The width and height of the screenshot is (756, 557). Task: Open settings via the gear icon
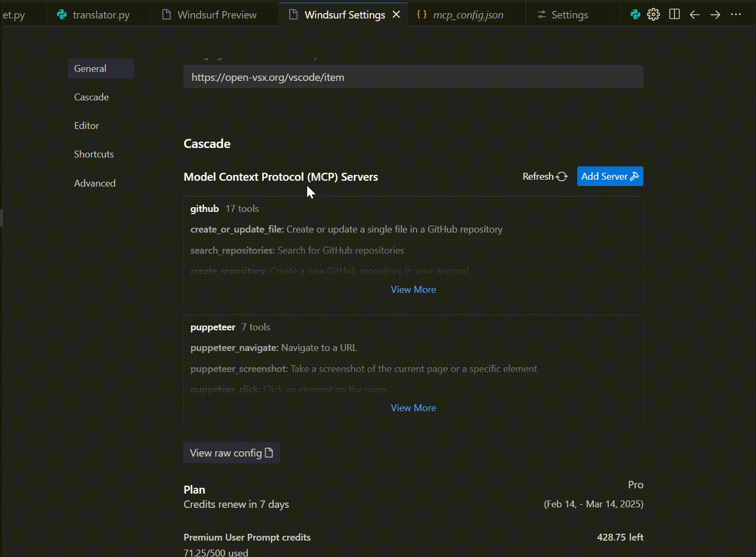pyautogui.click(x=653, y=14)
